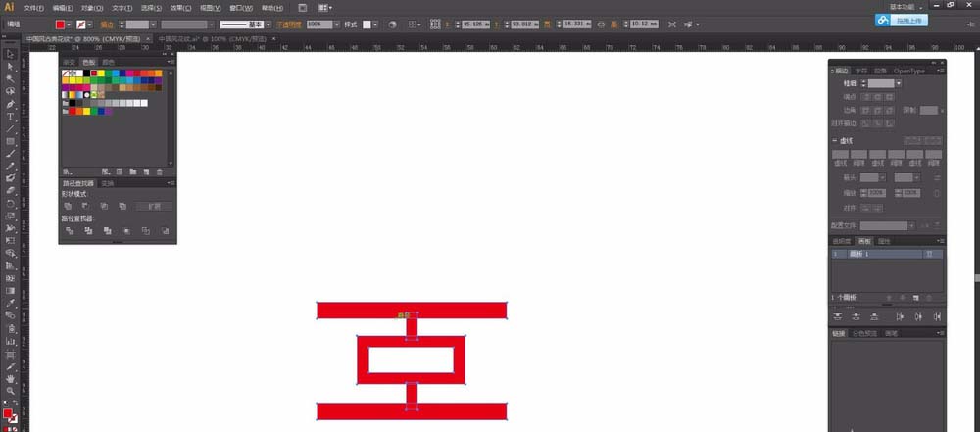
Task: Select the Scale tool
Action: tap(10, 216)
